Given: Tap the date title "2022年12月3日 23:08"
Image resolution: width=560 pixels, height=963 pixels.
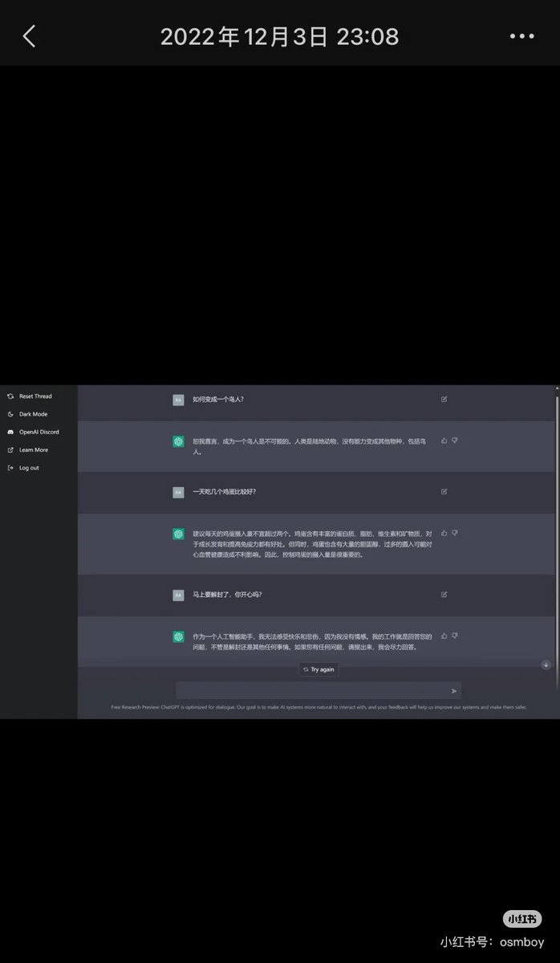Looking at the screenshot, I should coord(279,36).
